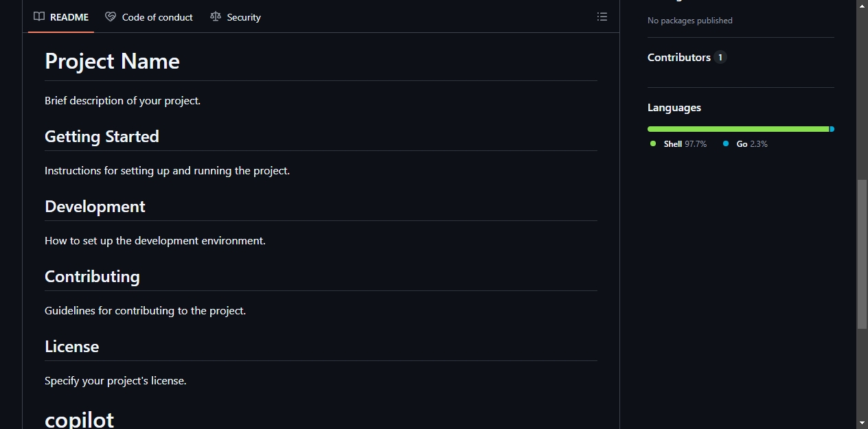The image size is (868, 429).
Task: Click the green Shell segment of language bar
Action: click(x=738, y=129)
